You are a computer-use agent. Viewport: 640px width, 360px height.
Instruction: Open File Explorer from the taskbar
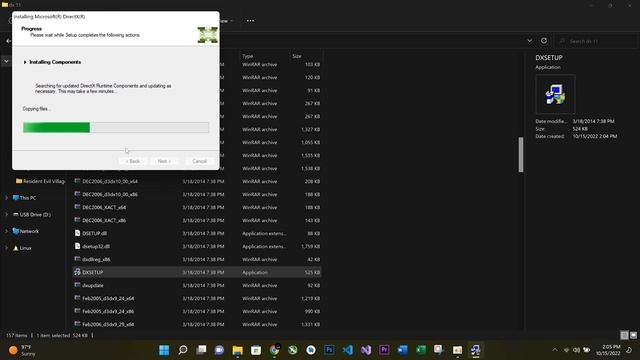238,350
